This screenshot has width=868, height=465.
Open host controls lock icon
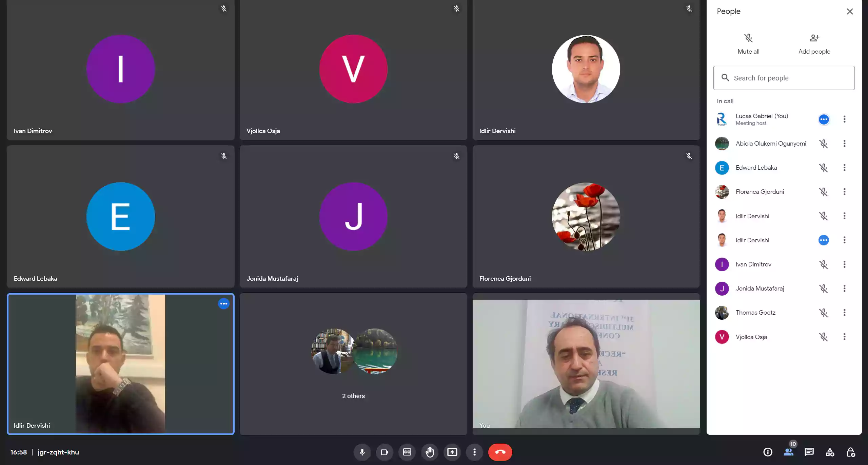850,452
